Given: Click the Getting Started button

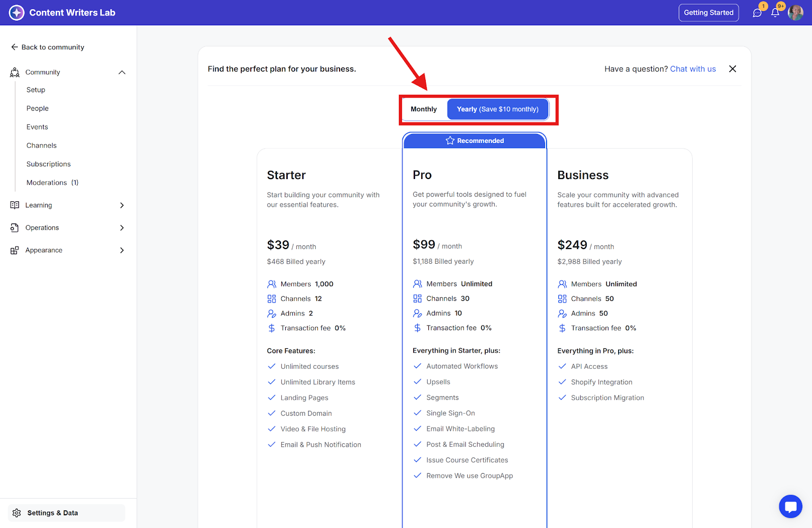Looking at the screenshot, I should [x=708, y=13].
